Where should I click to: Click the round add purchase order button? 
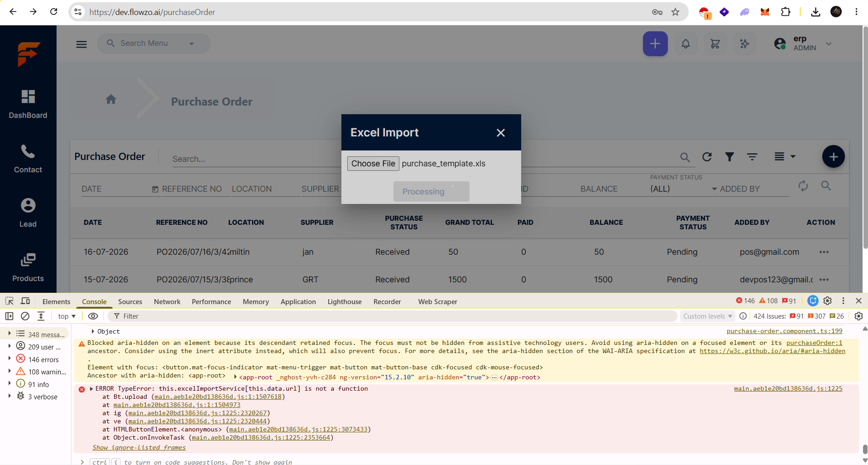(833, 157)
